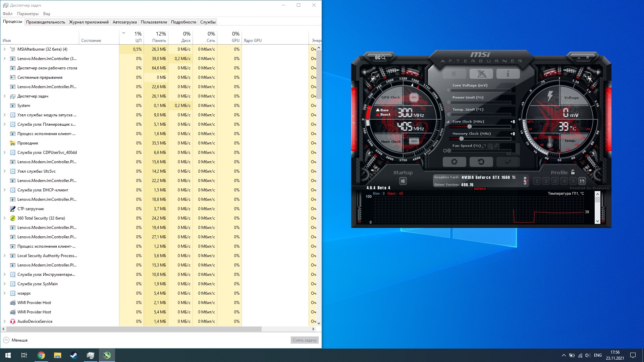Open the Afterburner information button
The image size is (644, 362).
[x=508, y=74]
